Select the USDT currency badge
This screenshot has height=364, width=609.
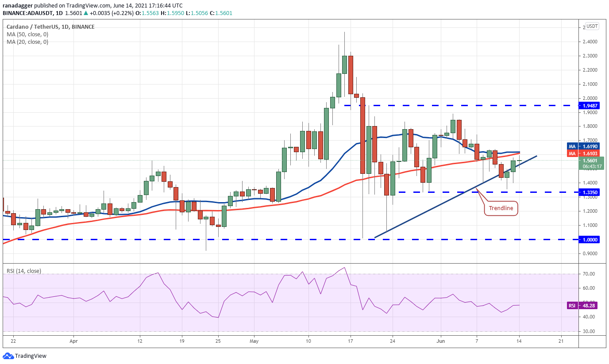click(592, 27)
